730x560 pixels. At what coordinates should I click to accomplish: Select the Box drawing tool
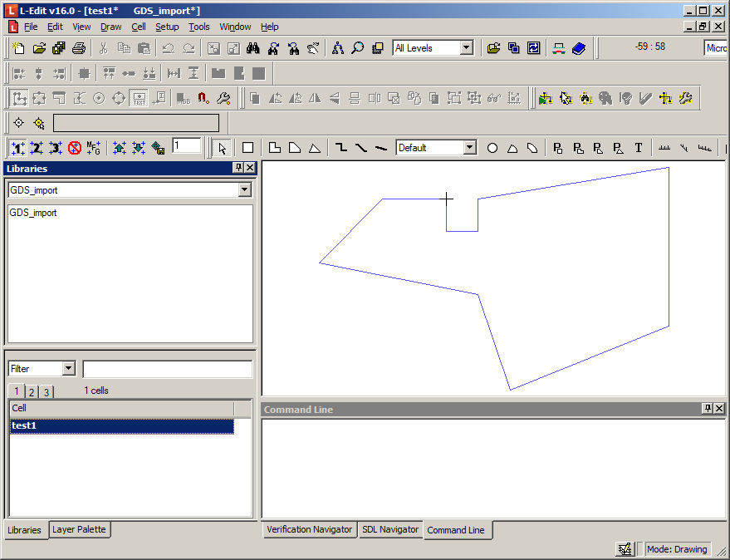coord(247,148)
